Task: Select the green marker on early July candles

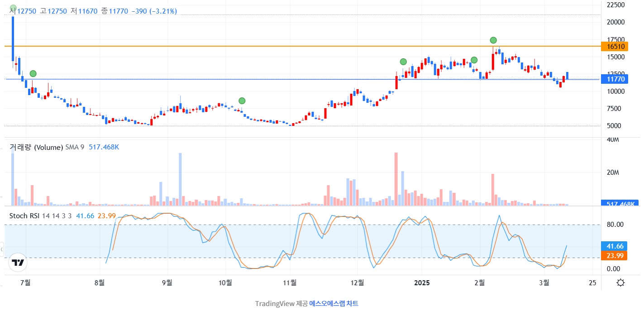Action: pyautogui.click(x=33, y=73)
